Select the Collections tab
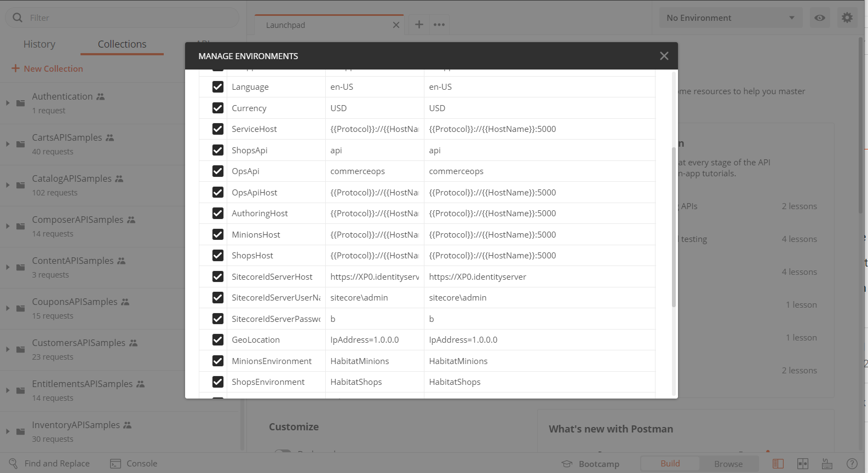 coord(122,44)
